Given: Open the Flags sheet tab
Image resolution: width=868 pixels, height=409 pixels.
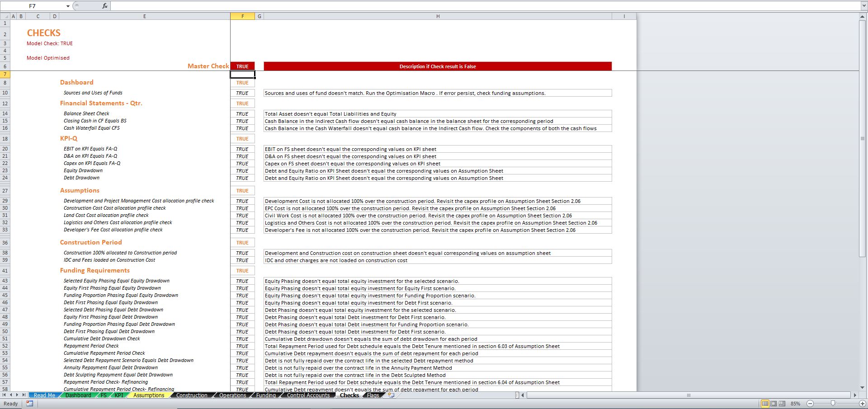Looking at the screenshot, I should 373,395.
